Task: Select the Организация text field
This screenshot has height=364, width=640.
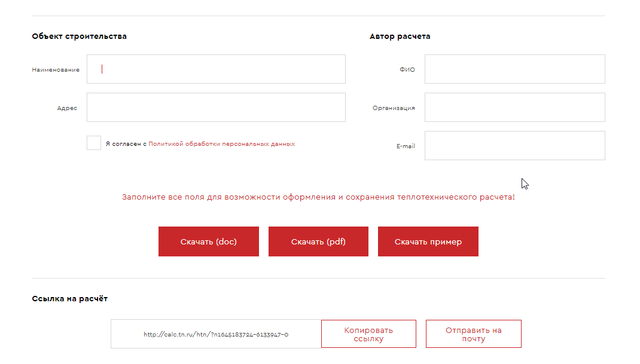Action: pos(514,108)
